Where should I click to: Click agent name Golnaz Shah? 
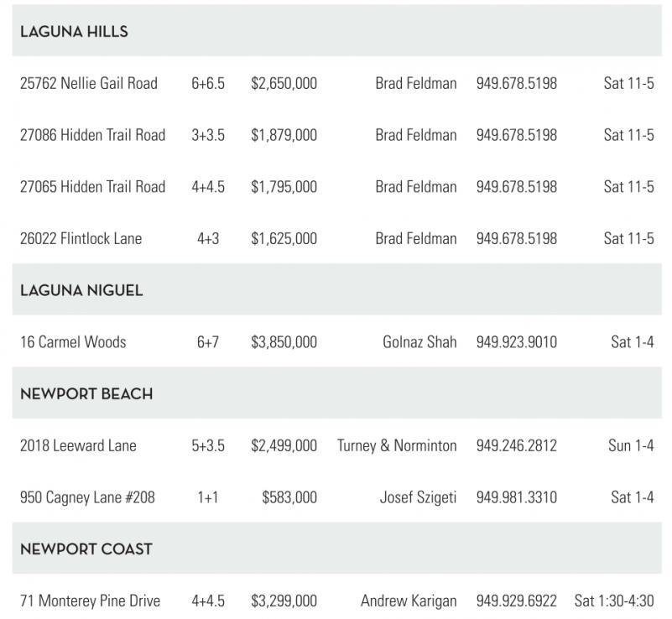point(419,342)
